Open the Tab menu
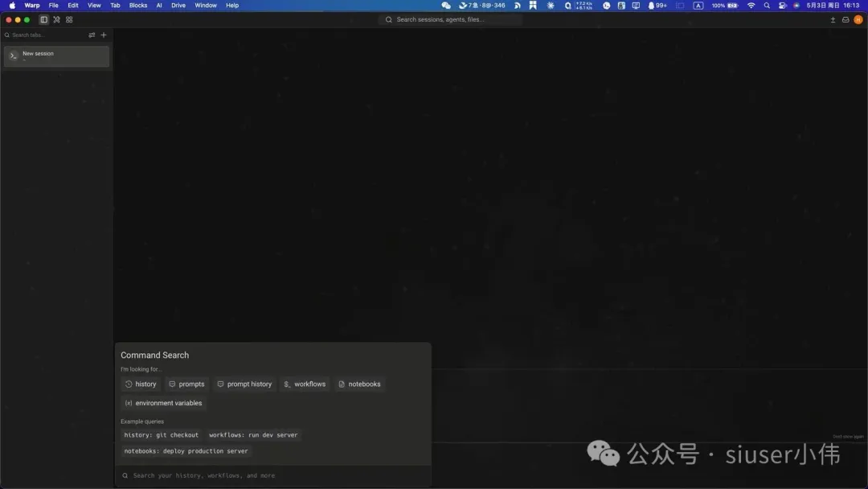Screen dimensions: 868x489 pos(115,5)
